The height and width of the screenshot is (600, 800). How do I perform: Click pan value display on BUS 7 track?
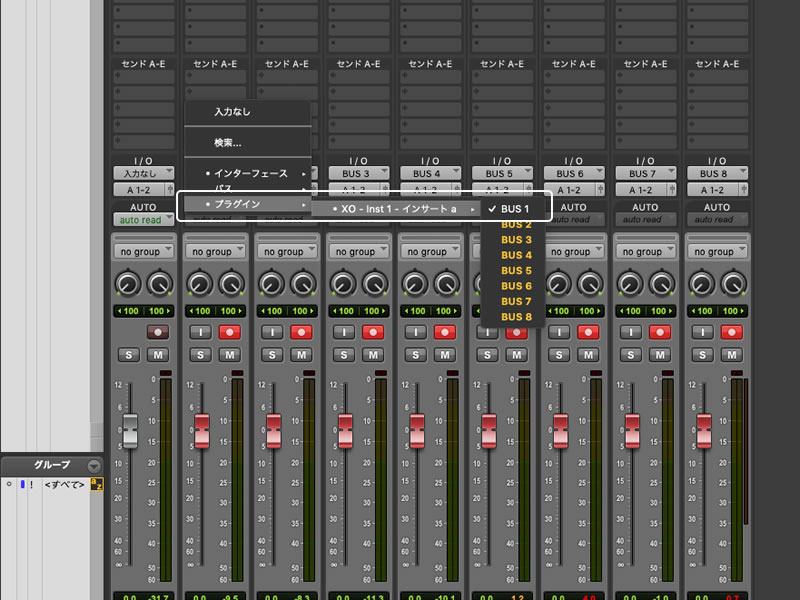[645, 311]
